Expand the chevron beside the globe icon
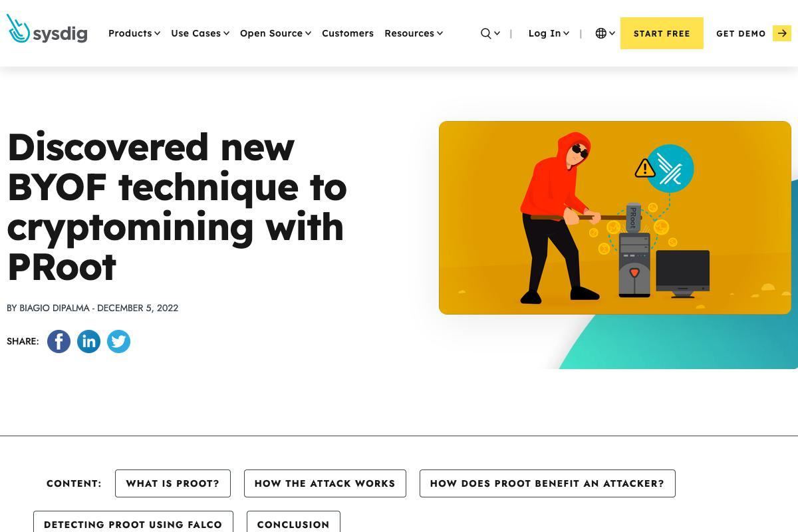 point(612,33)
